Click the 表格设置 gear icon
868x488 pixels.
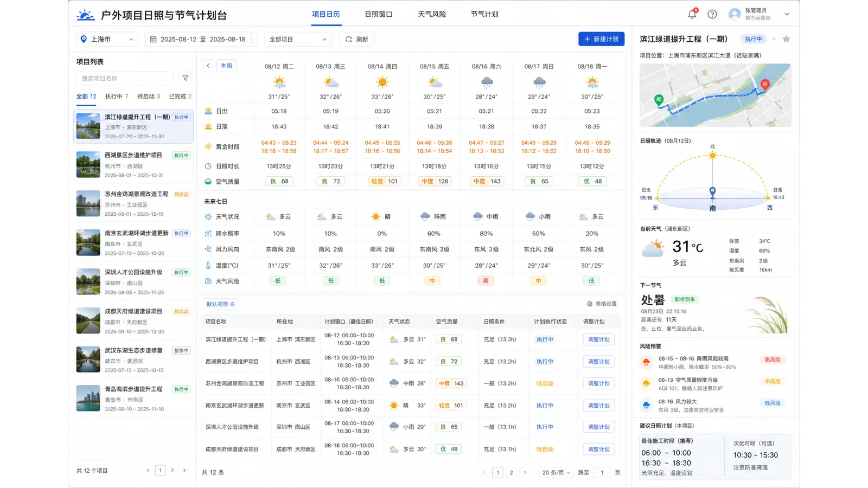pyautogui.click(x=590, y=304)
